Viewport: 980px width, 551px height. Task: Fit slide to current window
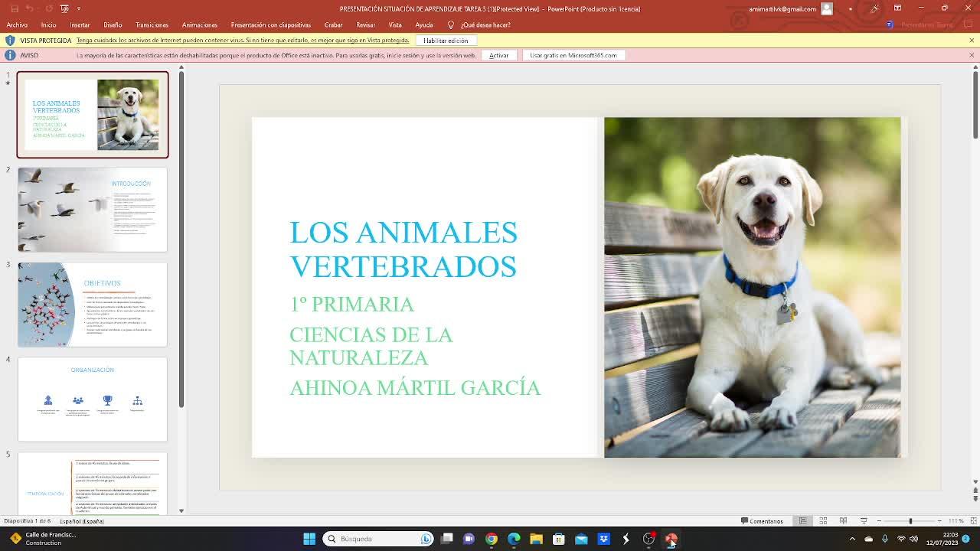click(972, 521)
